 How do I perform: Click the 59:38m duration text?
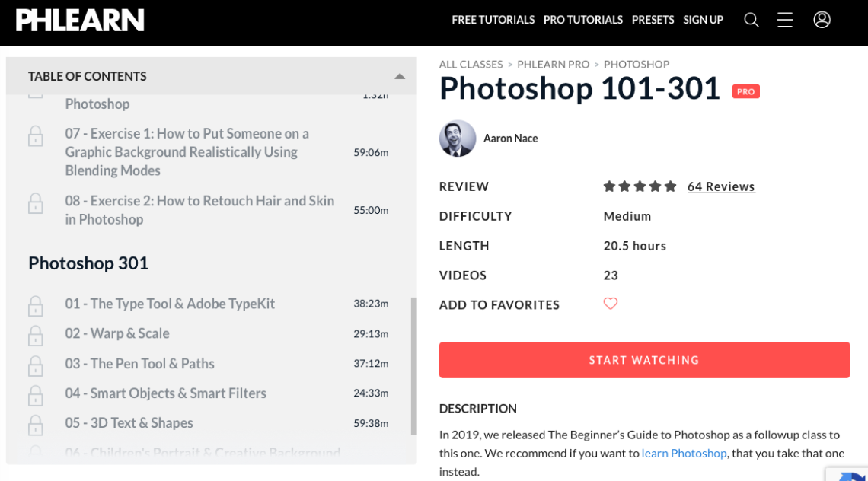tap(371, 423)
